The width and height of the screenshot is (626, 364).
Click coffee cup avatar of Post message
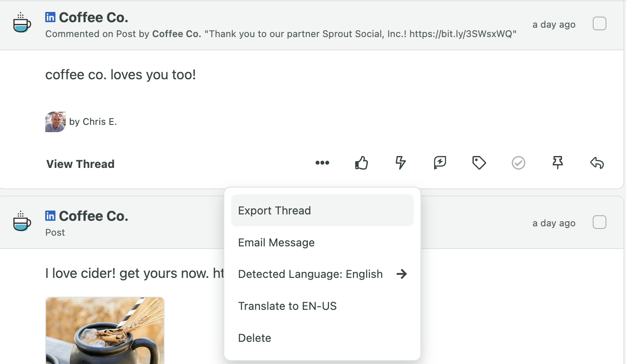click(x=22, y=221)
